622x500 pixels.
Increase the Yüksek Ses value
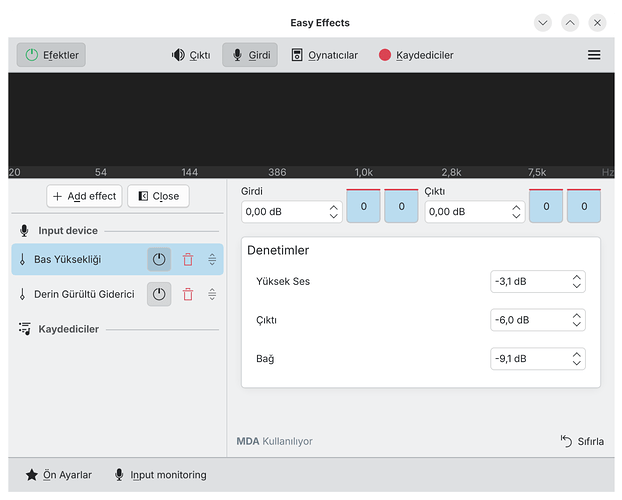click(x=577, y=277)
